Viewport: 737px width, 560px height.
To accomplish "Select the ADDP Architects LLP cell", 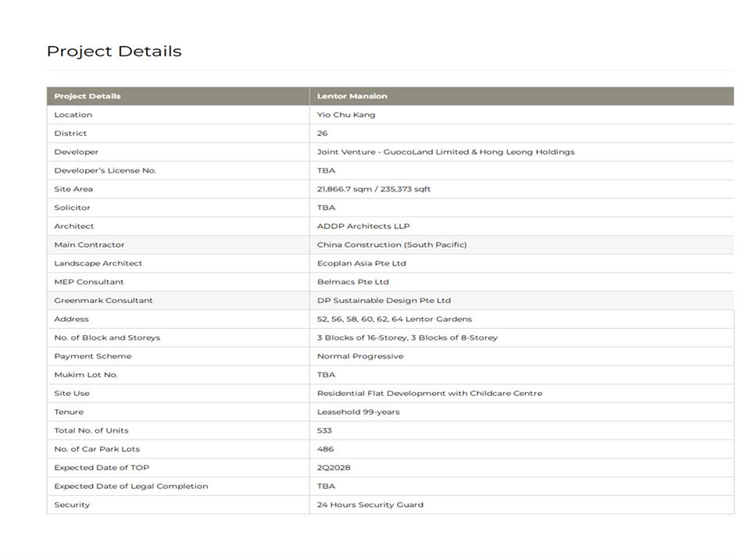I will (363, 226).
